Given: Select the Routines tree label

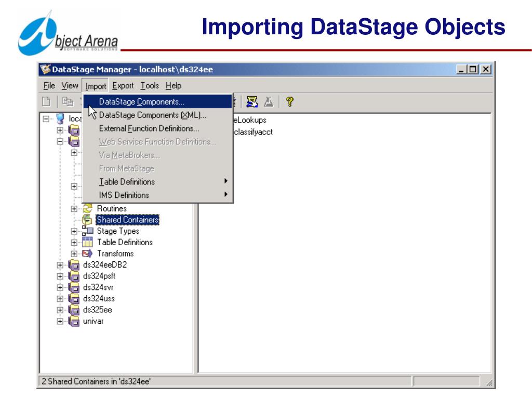Looking at the screenshot, I should (x=112, y=208).
